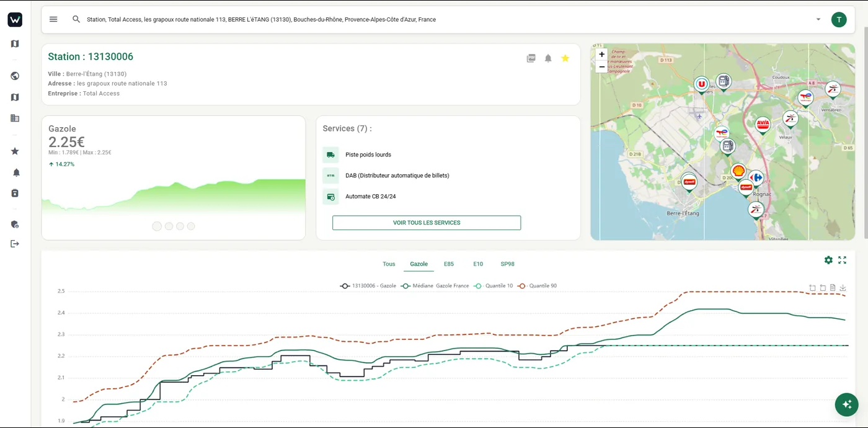Switch to the E85 tab
This screenshot has height=428, width=868.
[449, 264]
